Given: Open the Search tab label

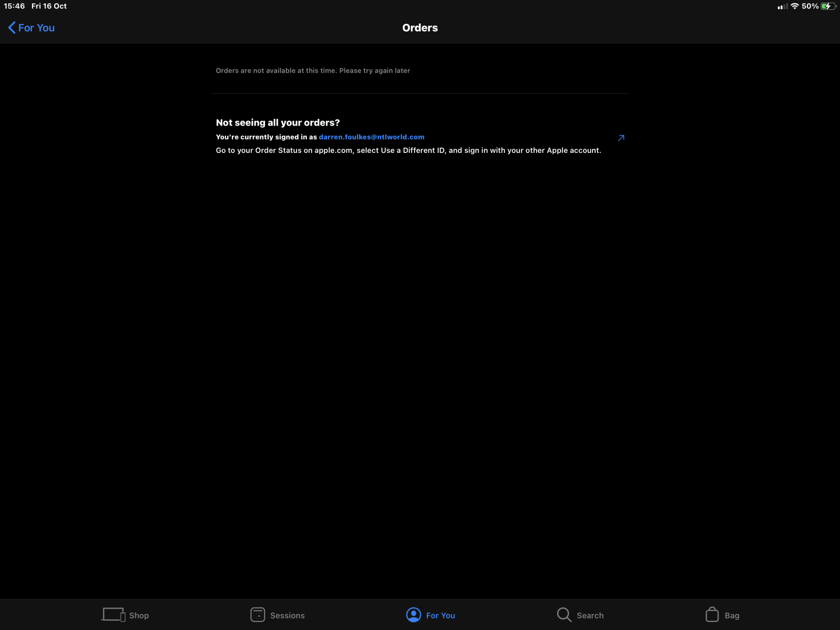Looking at the screenshot, I should pos(590,615).
